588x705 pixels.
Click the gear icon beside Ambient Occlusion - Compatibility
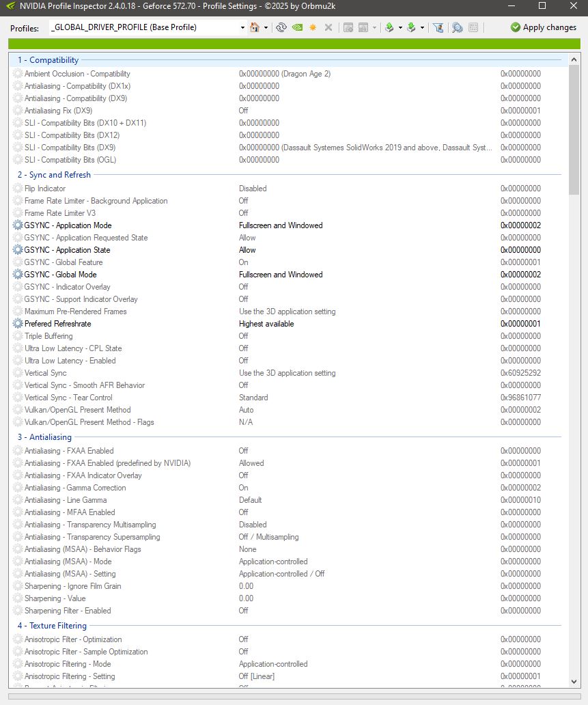click(x=18, y=74)
